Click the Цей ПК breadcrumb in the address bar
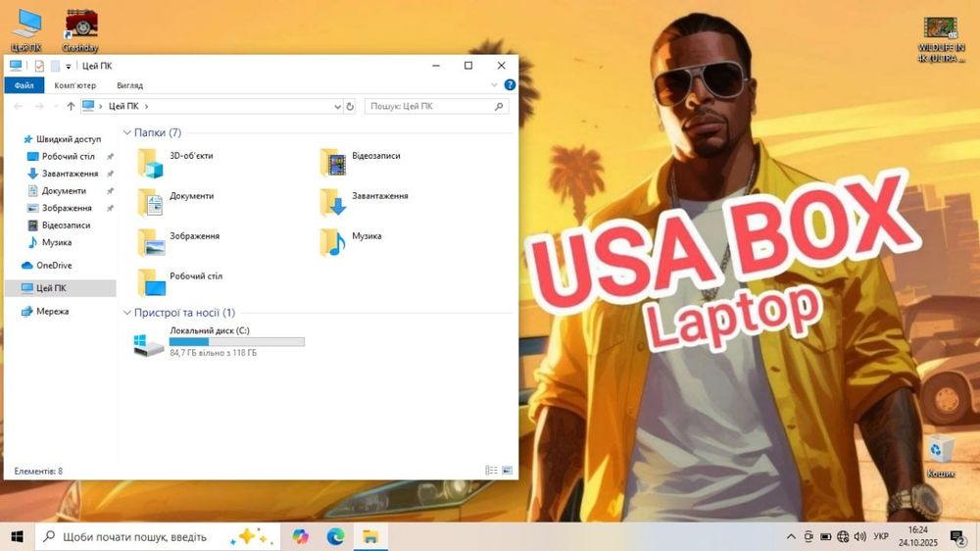The height and width of the screenshot is (551, 980). (123, 106)
